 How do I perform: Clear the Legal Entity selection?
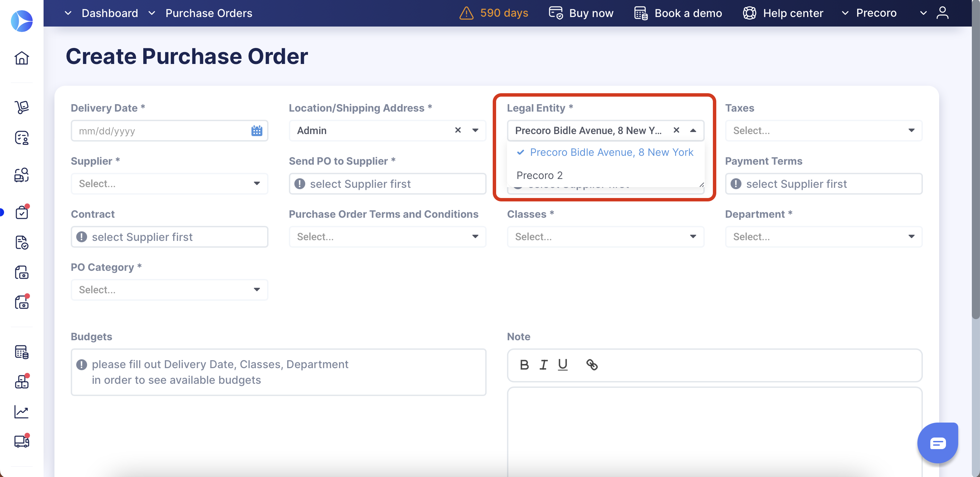[x=676, y=130]
